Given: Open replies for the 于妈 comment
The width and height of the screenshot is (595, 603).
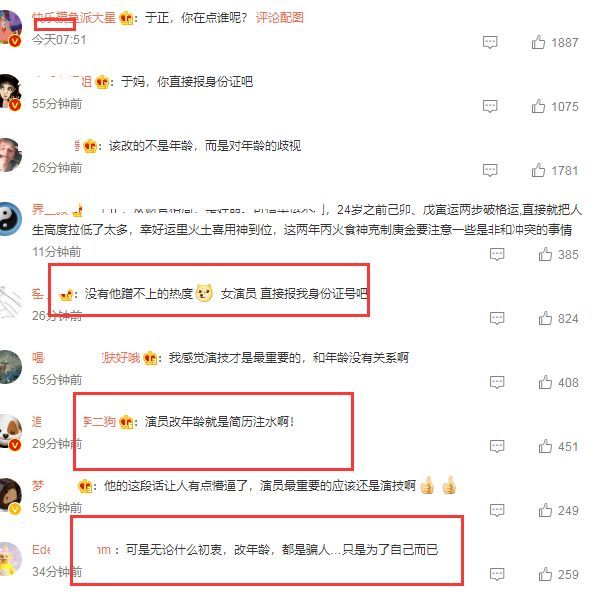Looking at the screenshot, I should point(490,106).
